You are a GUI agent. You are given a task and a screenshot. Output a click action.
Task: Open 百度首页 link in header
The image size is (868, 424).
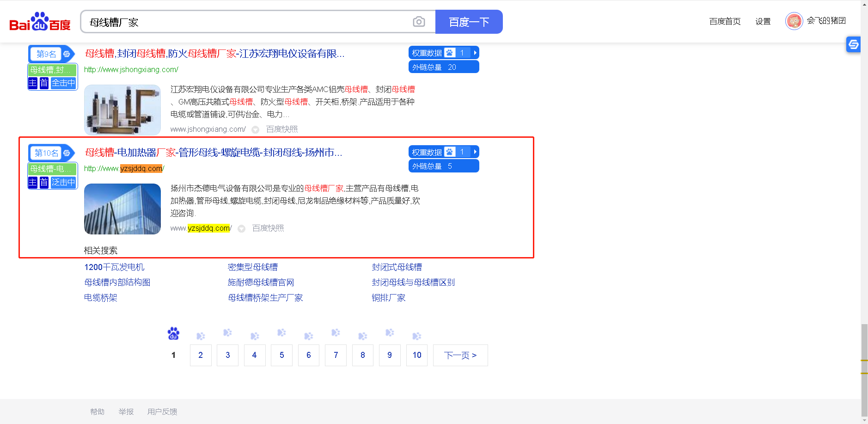pyautogui.click(x=725, y=21)
